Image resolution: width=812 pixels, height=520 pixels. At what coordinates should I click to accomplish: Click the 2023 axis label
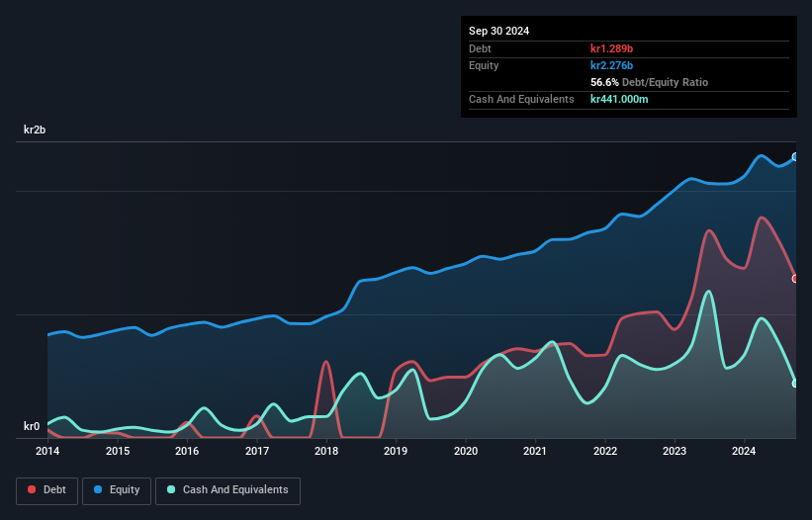675,451
